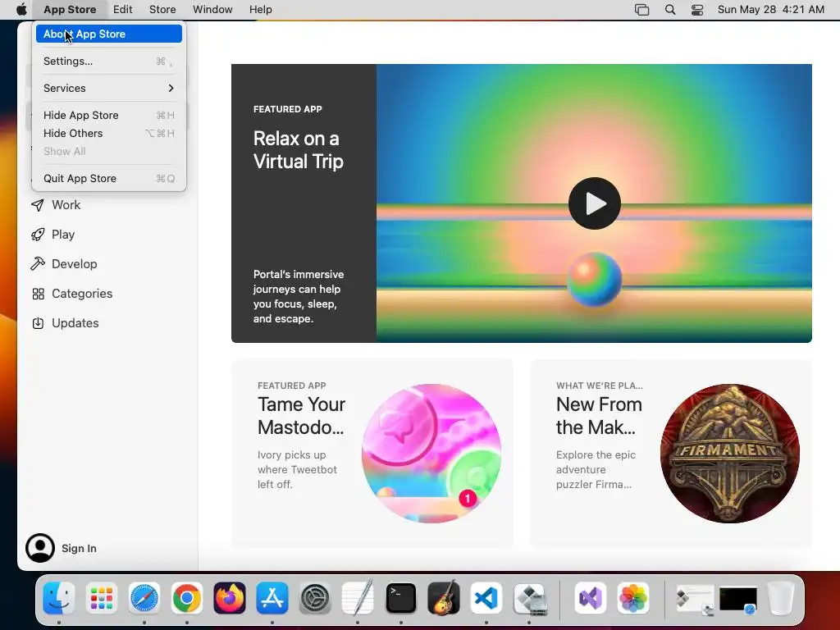This screenshot has width=840, height=630.
Task: Open the Apple menu
Action: click(21, 10)
